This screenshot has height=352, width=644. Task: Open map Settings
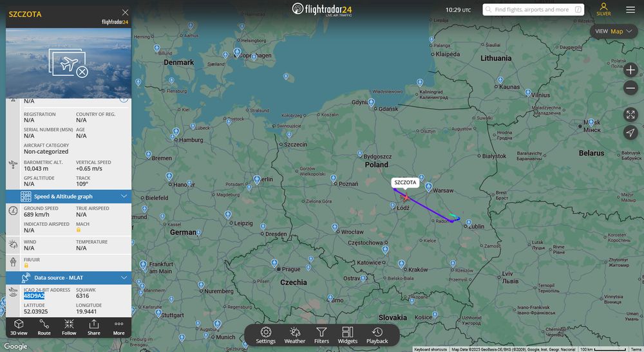click(x=266, y=335)
